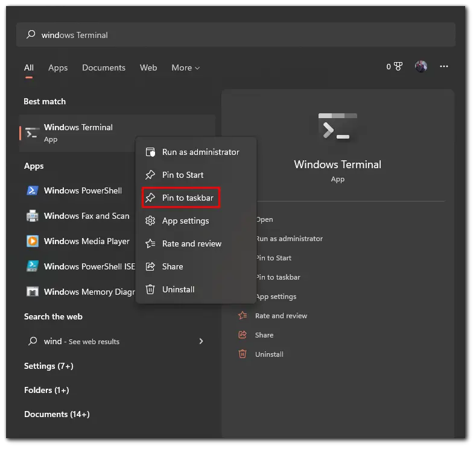Click the Windows PowerShell icon
The image size is (476, 449).
32,190
